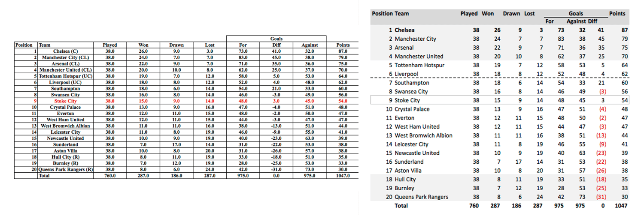The width and height of the screenshot is (644, 216).
Task: Click the 1047.0 total points cell
Action: 343,176
